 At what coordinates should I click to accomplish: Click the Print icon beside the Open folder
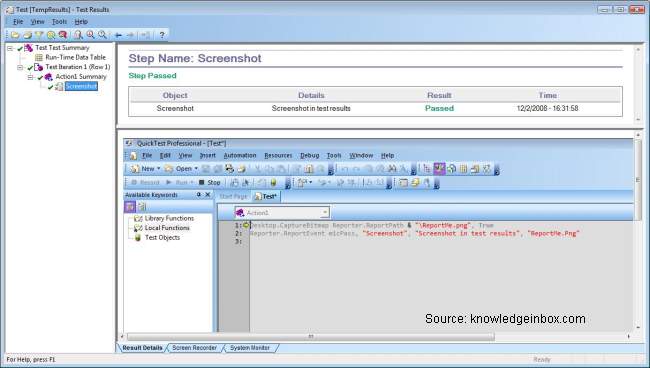click(x=27, y=35)
